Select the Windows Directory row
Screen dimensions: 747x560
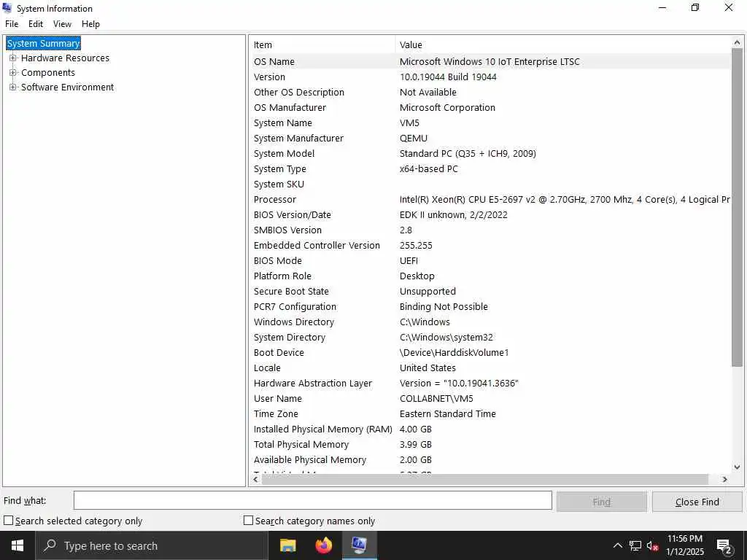pyautogui.click(x=490, y=322)
